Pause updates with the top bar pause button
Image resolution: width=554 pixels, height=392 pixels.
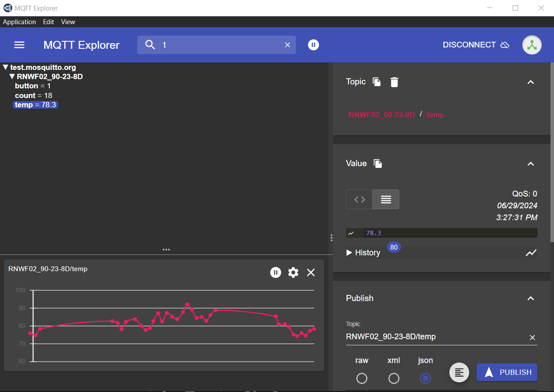point(313,45)
